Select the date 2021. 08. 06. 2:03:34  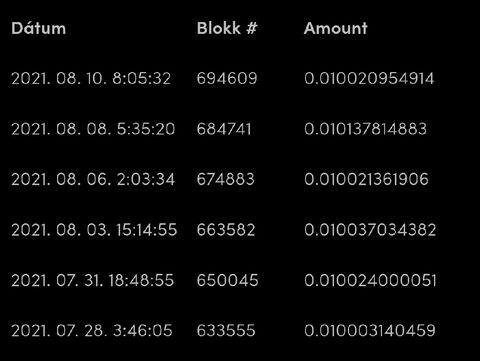(93, 179)
